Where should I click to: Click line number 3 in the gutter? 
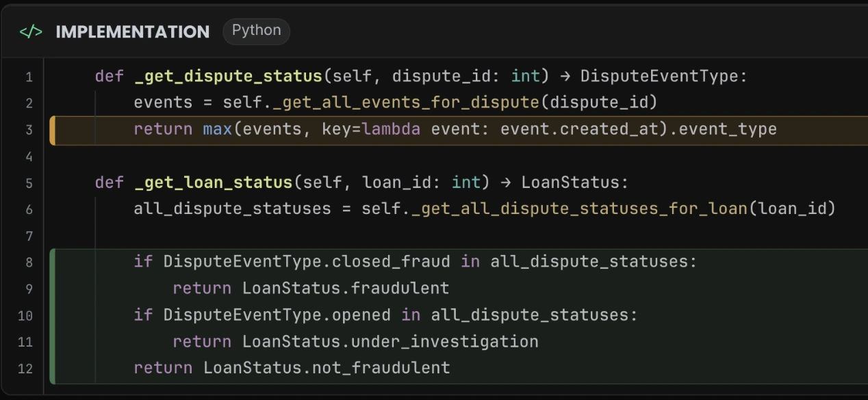[x=29, y=130]
